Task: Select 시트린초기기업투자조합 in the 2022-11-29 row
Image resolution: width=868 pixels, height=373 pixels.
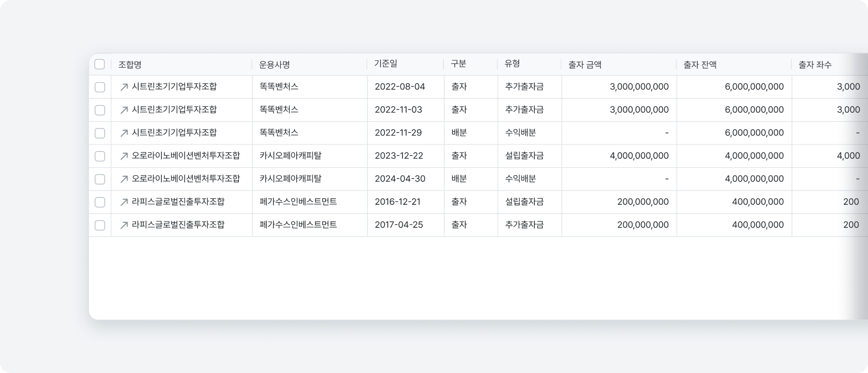Action: [x=175, y=132]
